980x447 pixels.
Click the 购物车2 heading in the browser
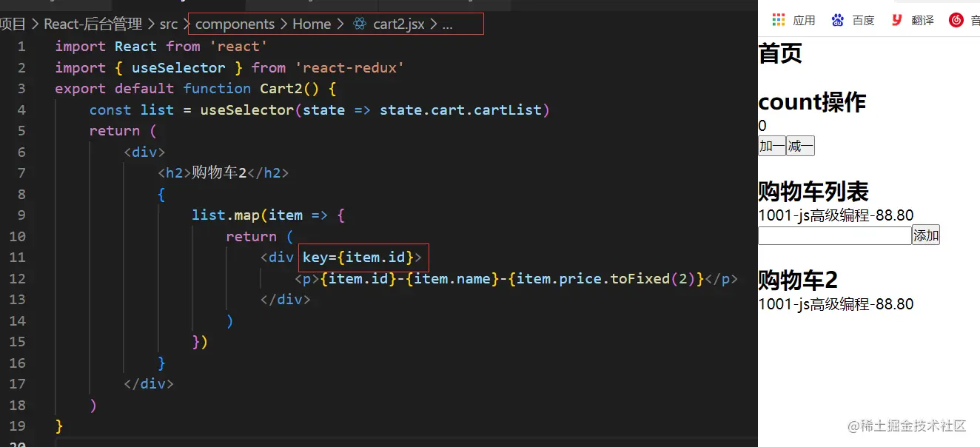point(798,280)
